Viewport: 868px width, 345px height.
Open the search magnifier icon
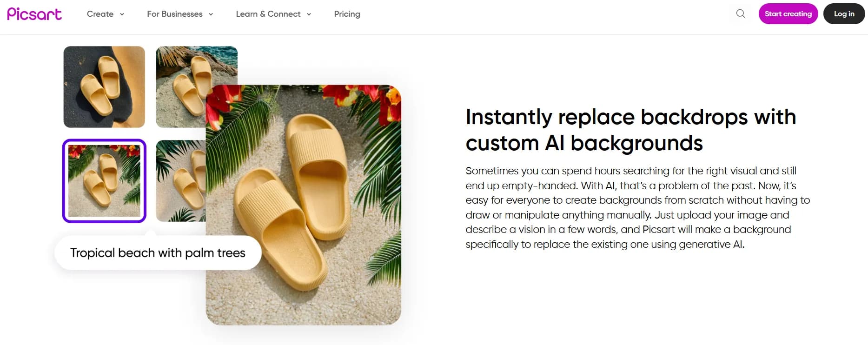741,14
